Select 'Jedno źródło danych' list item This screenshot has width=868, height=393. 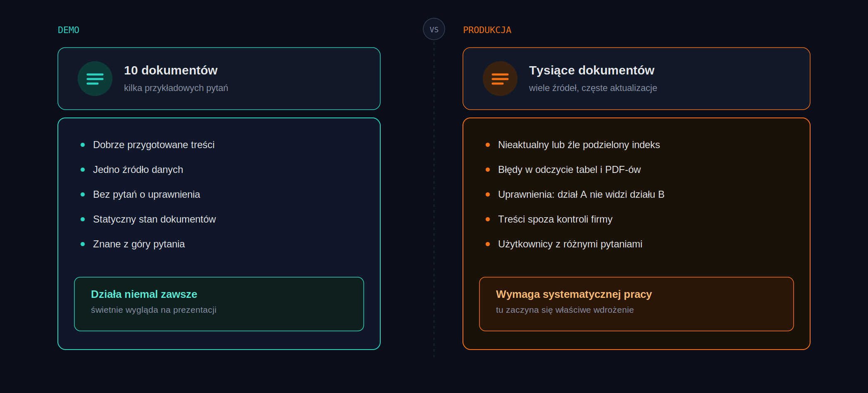pos(138,170)
